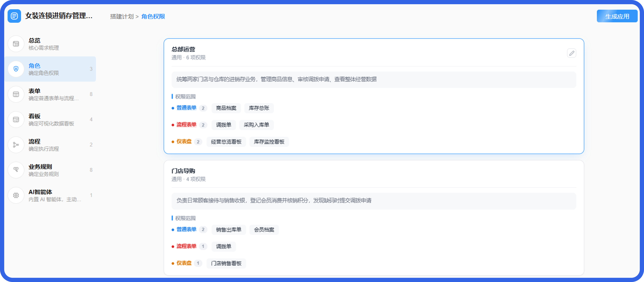Open the 表单 section label
Image resolution: width=644 pixels, height=282 pixels.
pyautogui.click(x=34, y=91)
